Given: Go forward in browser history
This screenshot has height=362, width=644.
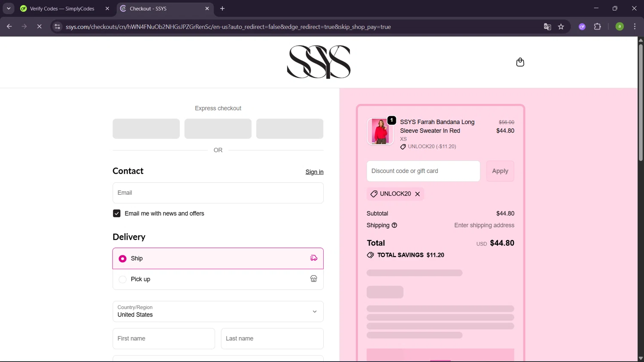Looking at the screenshot, I should 24,27.
